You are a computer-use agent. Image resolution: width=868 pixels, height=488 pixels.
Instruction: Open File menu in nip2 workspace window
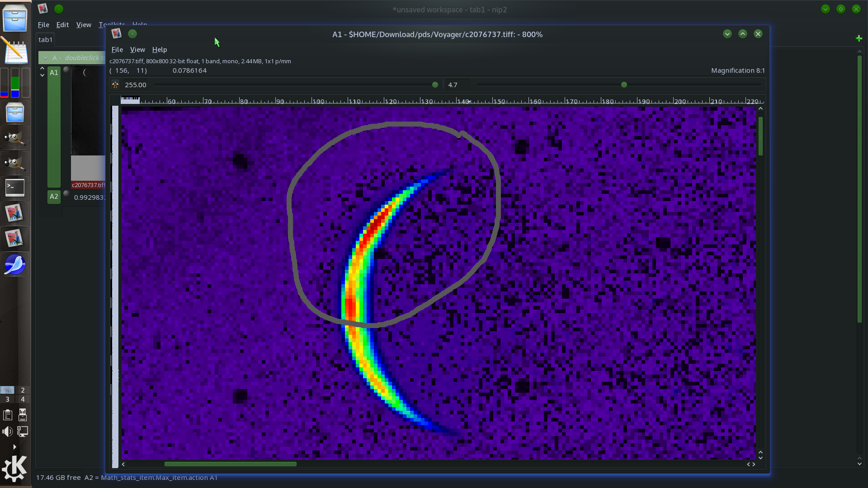click(43, 25)
